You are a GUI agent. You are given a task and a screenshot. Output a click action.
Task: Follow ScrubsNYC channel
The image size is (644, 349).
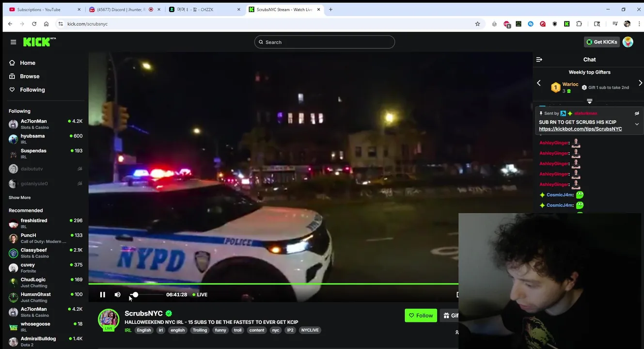pos(421,316)
